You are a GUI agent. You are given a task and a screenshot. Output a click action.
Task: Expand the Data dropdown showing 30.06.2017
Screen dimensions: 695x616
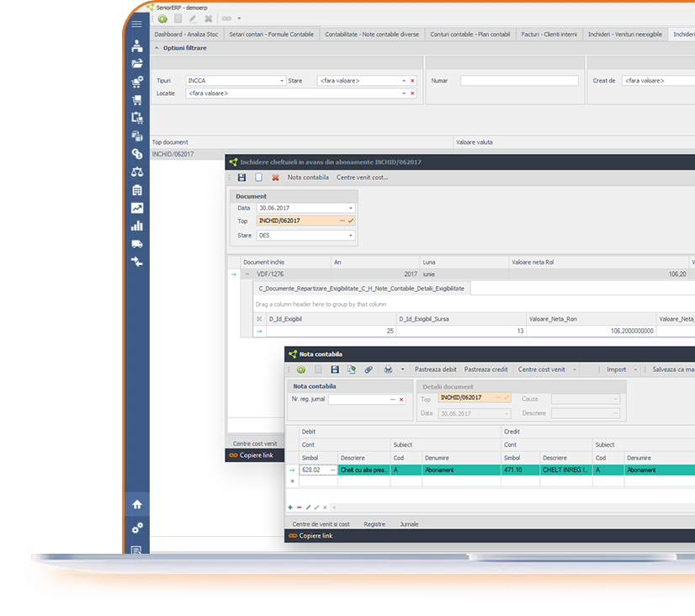click(350, 208)
